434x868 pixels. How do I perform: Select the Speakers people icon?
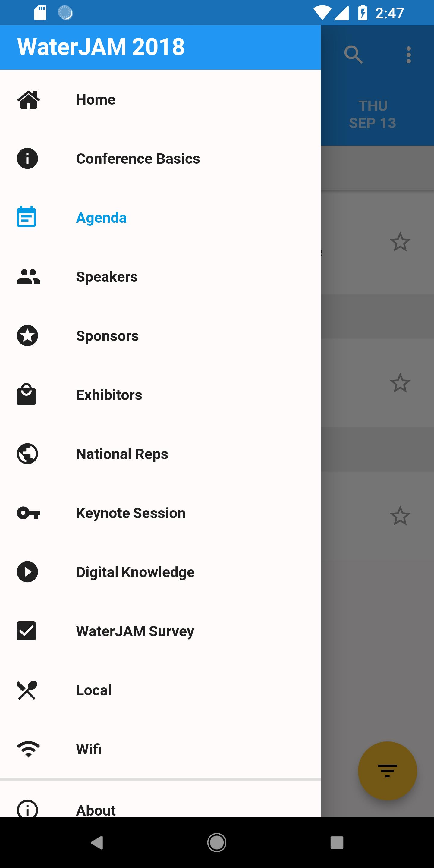[28, 277]
